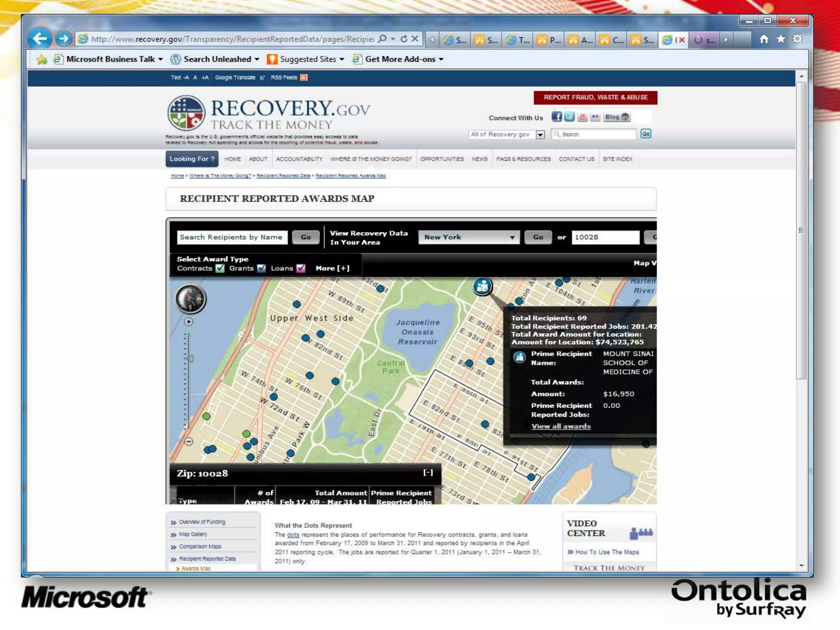Click the RSS Feeds orange icon
Image resolution: width=840 pixels, height=630 pixels.
point(304,78)
